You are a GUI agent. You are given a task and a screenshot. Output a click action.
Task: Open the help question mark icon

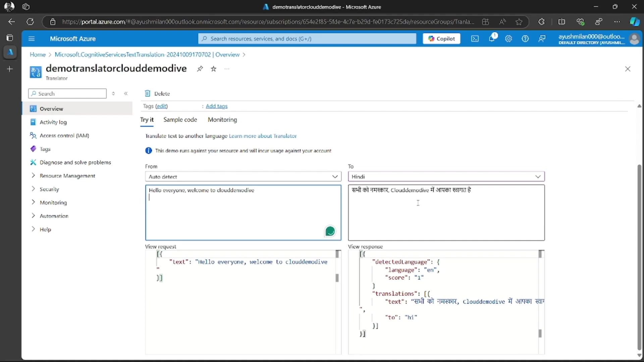pyautogui.click(x=525, y=39)
